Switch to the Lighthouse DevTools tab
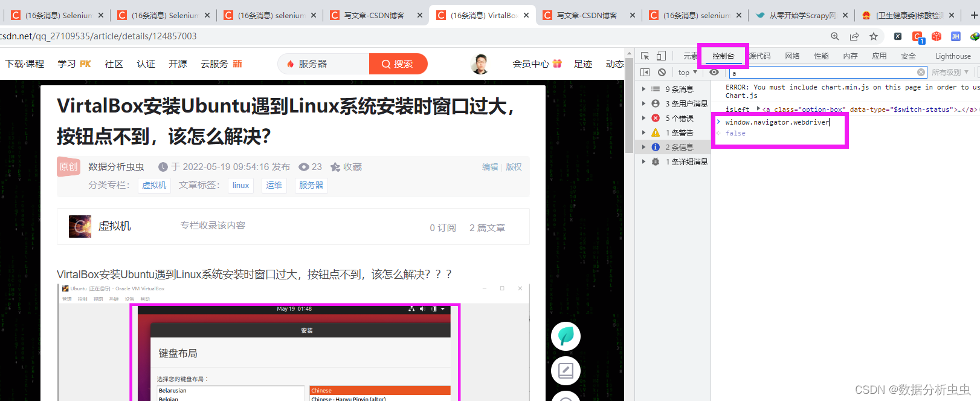The height and width of the screenshot is (401, 980). point(953,56)
